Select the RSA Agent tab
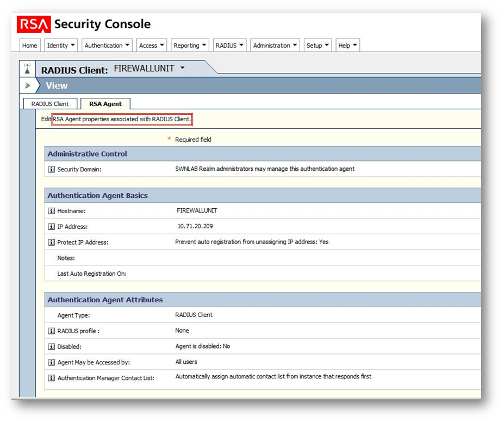Screen dimensions: 504x423 tap(105, 104)
